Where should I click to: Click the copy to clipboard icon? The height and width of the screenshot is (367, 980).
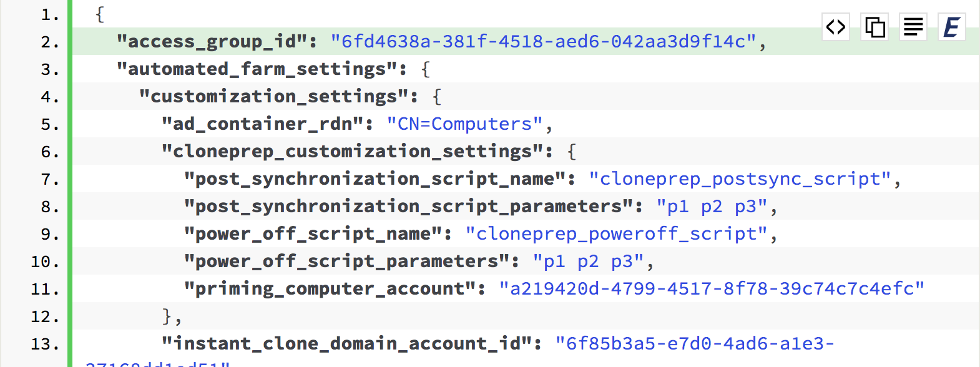click(875, 27)
